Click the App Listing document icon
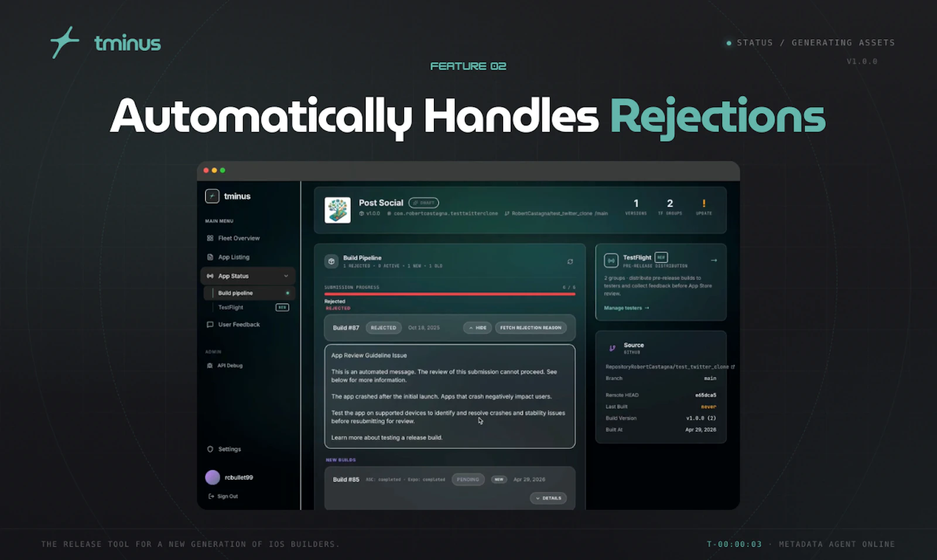Screen dimensions: 937x560 click(x=210, y=257)
